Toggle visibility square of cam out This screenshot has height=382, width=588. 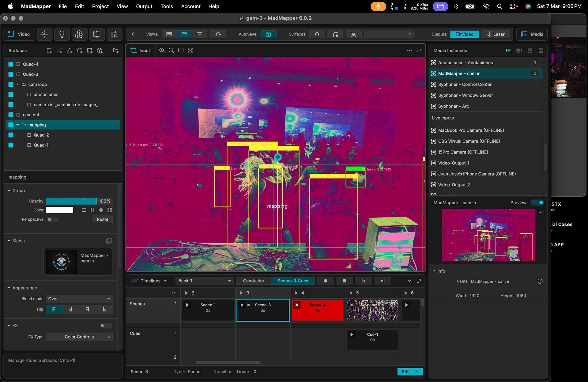(x=11, y=115)
